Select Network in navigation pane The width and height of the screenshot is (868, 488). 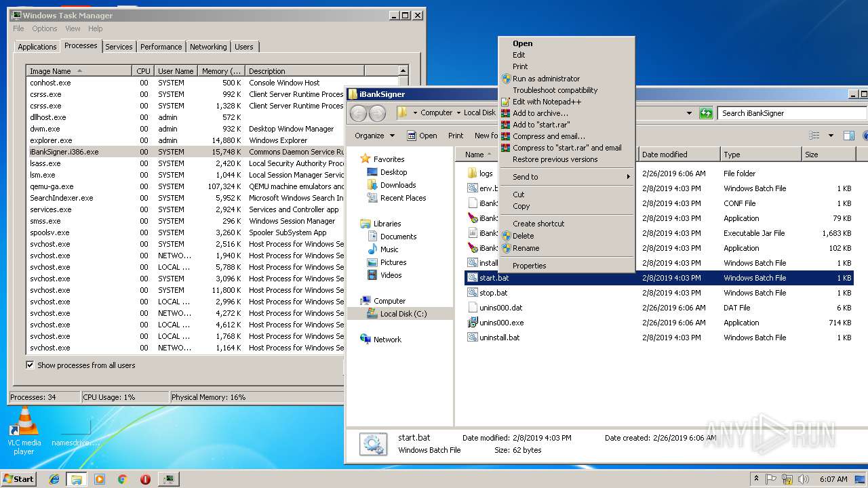[x=387, y=340]
